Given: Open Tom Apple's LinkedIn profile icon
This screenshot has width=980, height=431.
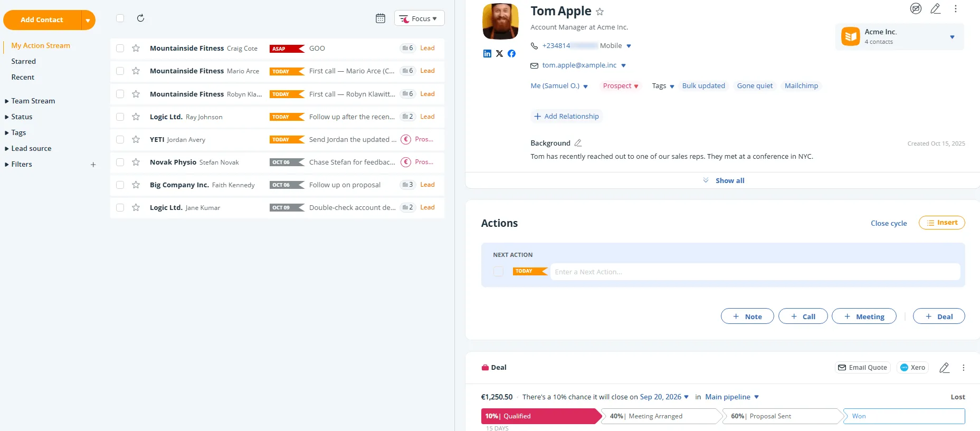Looking at the screenshot, I should pyautogui.click(x=487, y=53).
